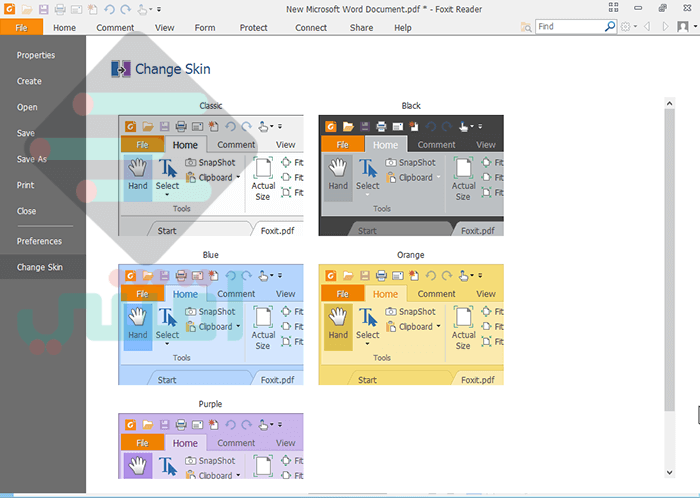Click the four-square ribbon mode icon in title bar
This screenshot has width=700, height=498.
613,7
